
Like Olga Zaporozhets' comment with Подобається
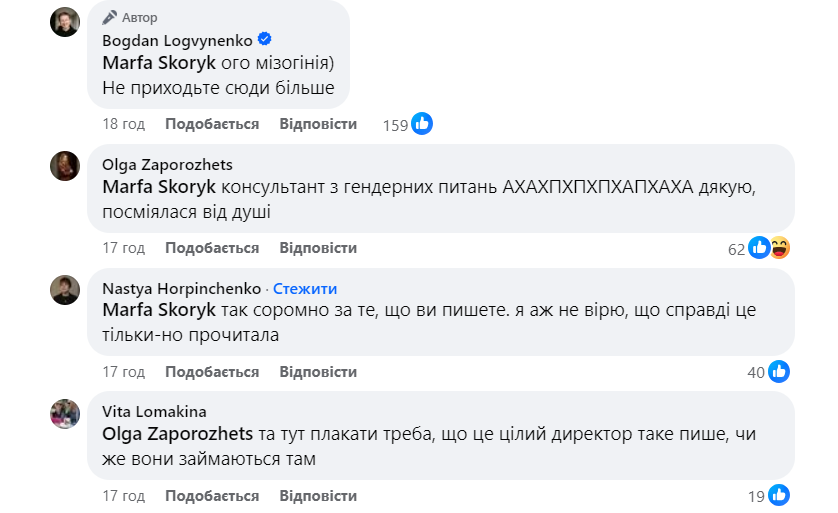[212, 248]
